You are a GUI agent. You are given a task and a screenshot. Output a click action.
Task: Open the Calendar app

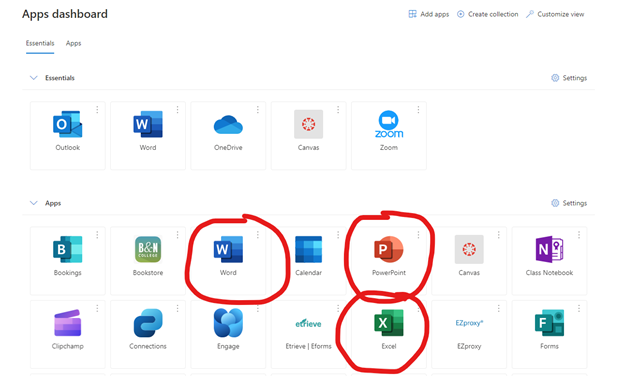(x=308, y=261)
